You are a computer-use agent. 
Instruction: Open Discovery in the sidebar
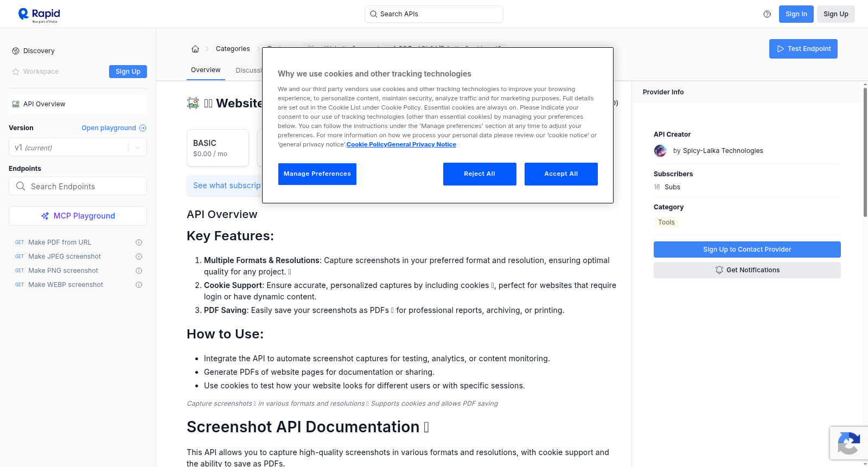point(39,51)
